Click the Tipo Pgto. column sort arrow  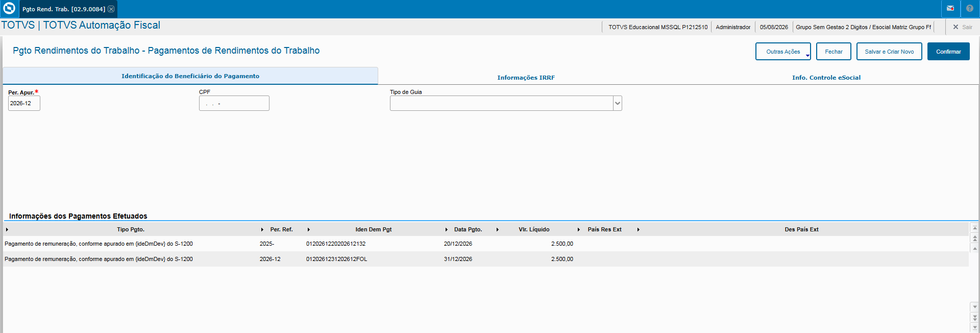click(7, 230)
